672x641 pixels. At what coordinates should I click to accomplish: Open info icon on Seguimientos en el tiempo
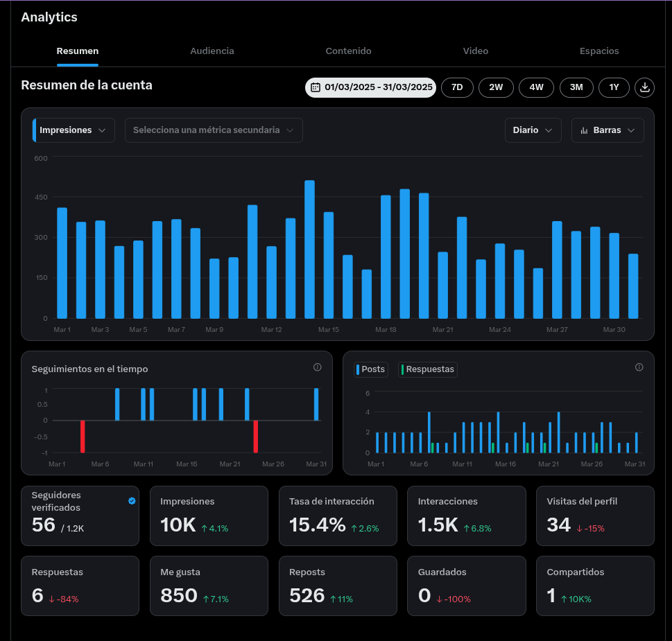pos(317,367)
